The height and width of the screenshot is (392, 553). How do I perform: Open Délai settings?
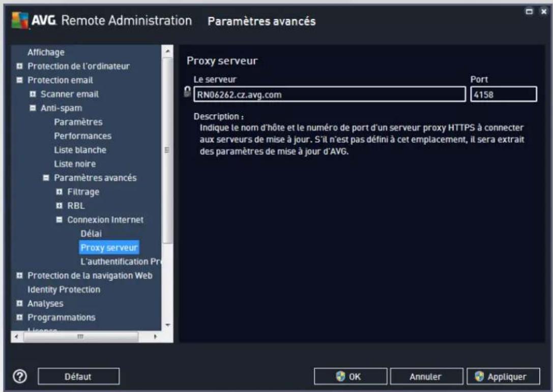[91, 234]
